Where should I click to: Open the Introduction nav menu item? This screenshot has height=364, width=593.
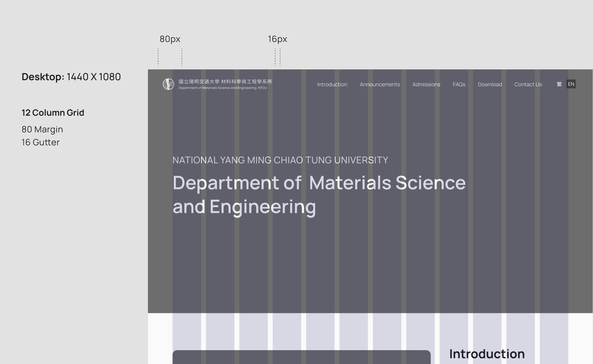coord(332,84)
